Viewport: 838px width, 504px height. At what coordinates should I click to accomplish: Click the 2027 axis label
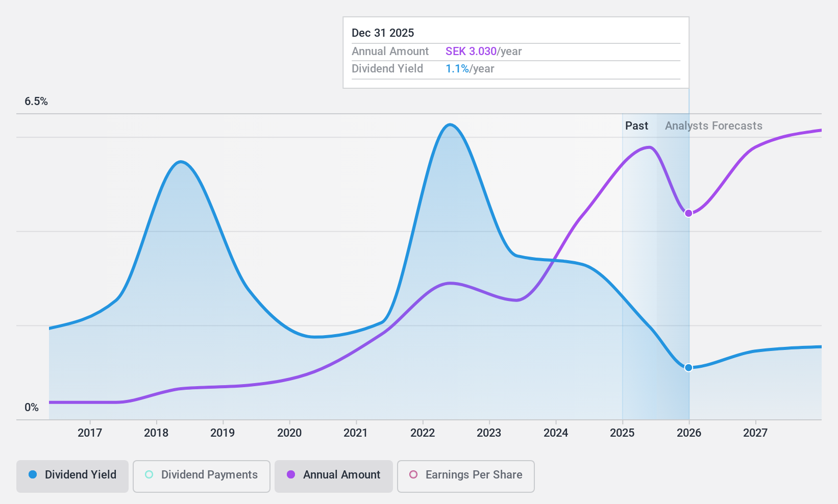[755, 433]
